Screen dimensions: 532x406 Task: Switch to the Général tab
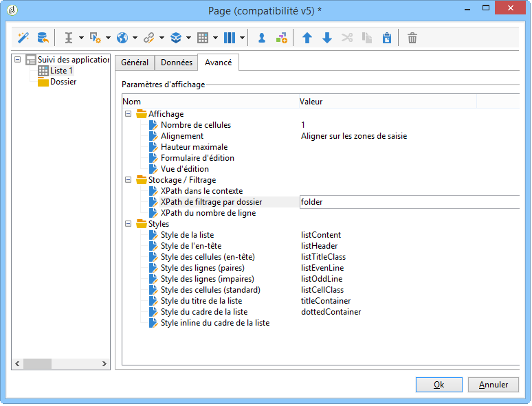[x=135, y=63]
